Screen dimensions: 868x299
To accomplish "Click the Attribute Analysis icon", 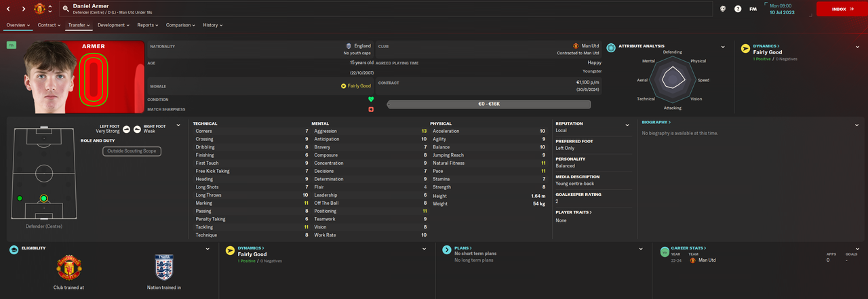I will click(x=612, y=47).
